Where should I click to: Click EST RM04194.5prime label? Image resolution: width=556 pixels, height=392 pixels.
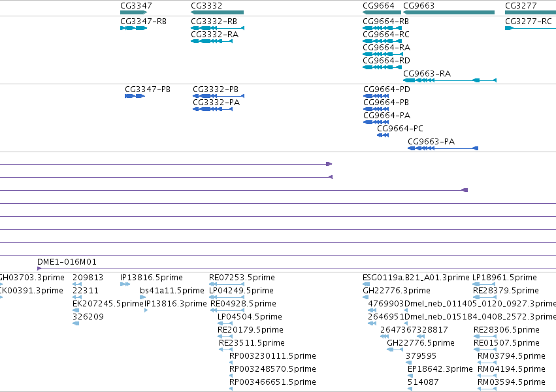point(512,369)
